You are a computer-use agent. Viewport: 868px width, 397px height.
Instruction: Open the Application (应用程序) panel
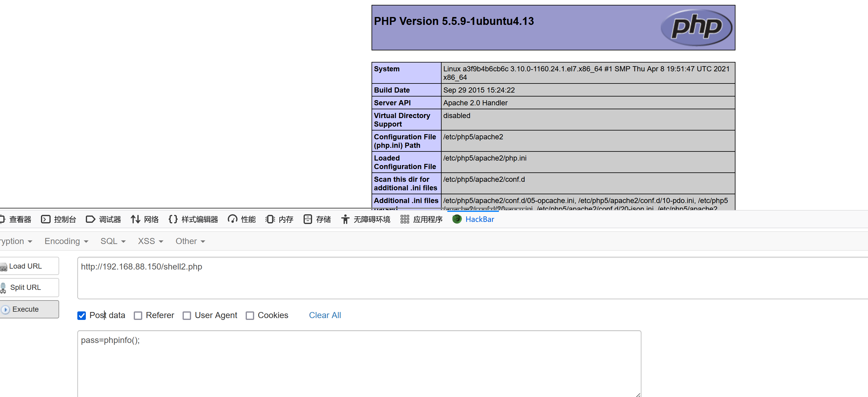(421, 219)
